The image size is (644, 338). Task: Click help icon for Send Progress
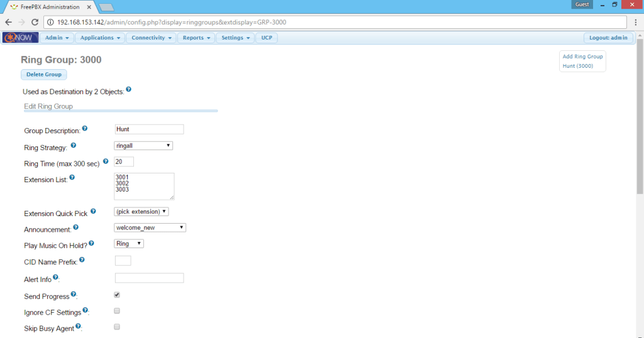73,294
